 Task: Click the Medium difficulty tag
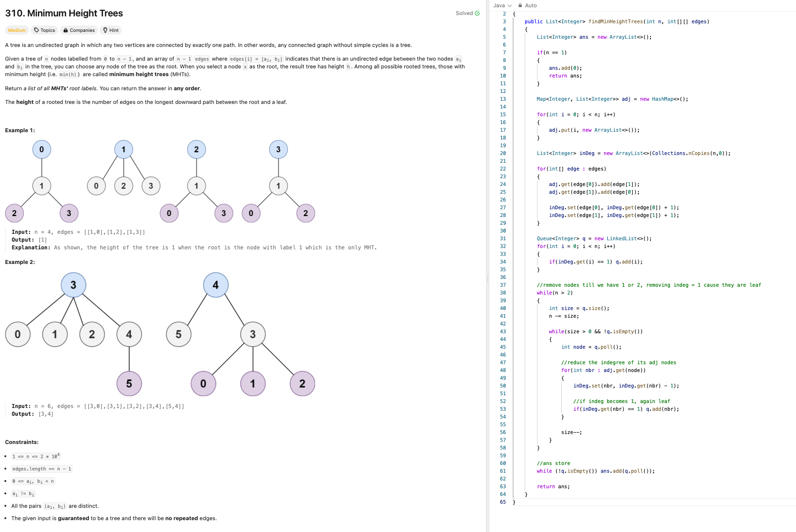coord(17,31)
